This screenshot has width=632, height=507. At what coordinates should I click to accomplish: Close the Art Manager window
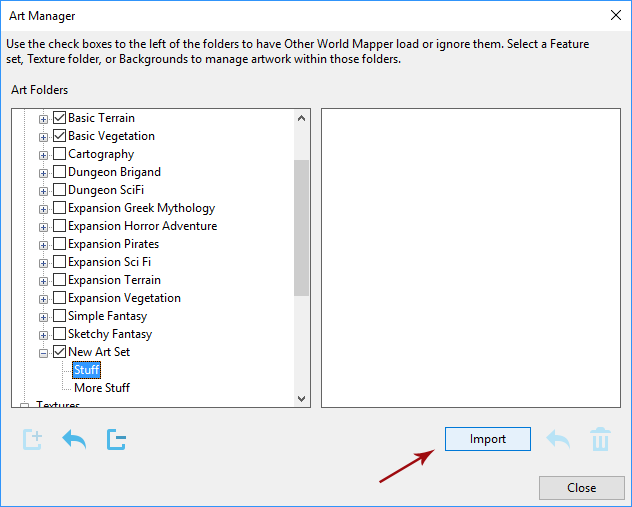(x=613, y=16)
